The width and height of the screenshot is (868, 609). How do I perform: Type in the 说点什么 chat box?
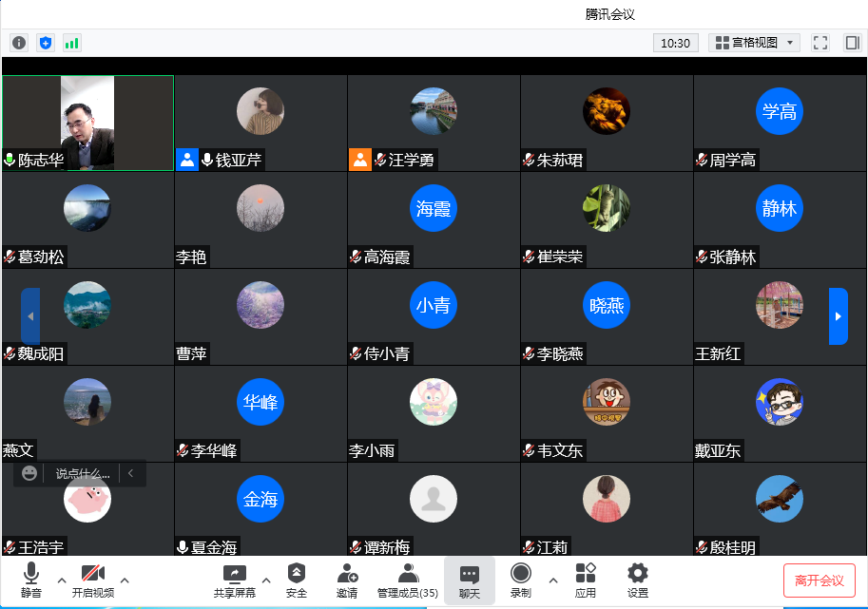click(82, 473)
